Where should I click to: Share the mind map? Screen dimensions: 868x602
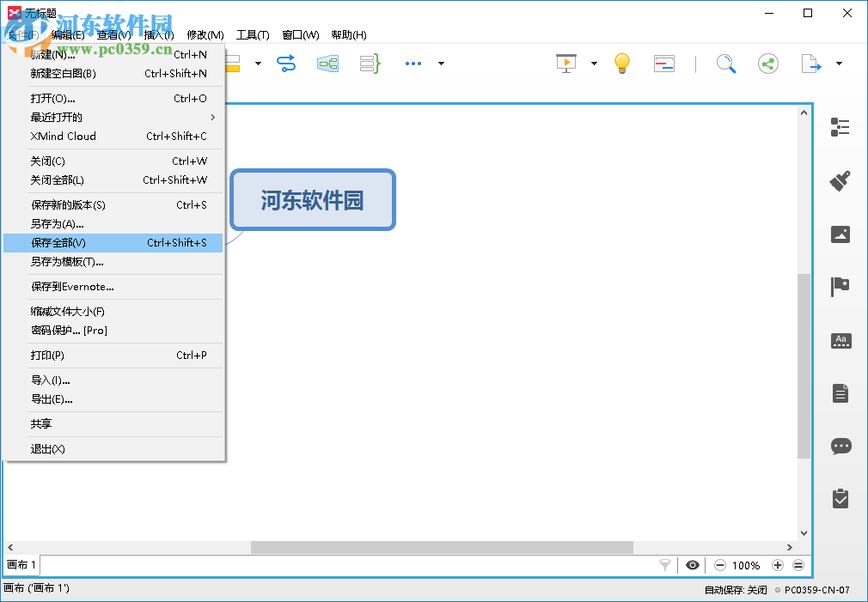767,63
